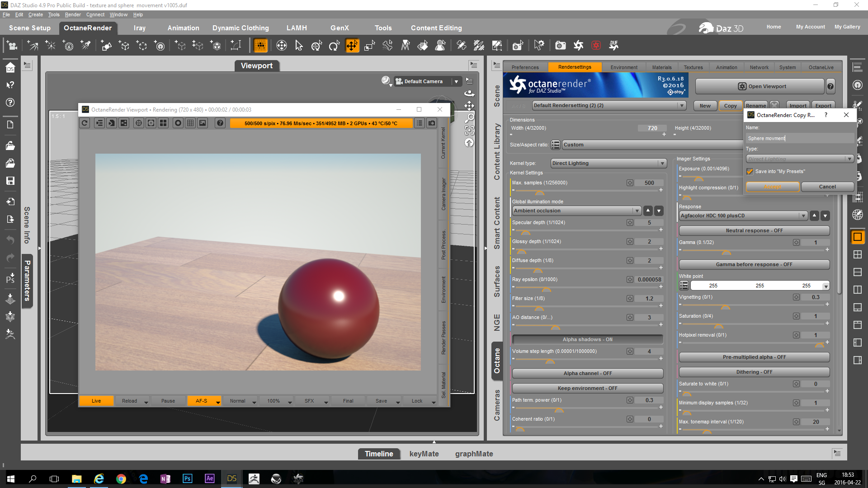Switch to the Materials tab
This screenshot has width=868, height=488.
coord(661,67)
